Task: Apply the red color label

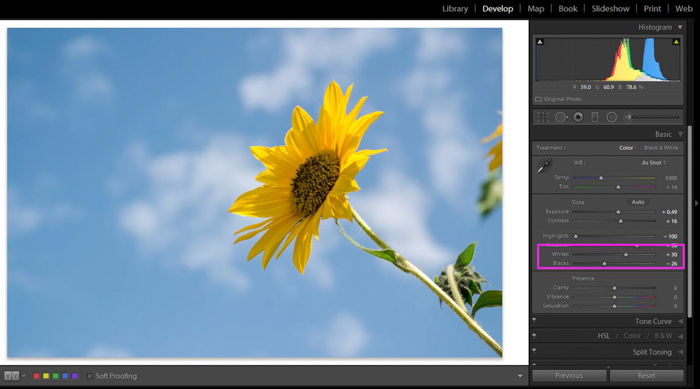Action: [36, 376]
